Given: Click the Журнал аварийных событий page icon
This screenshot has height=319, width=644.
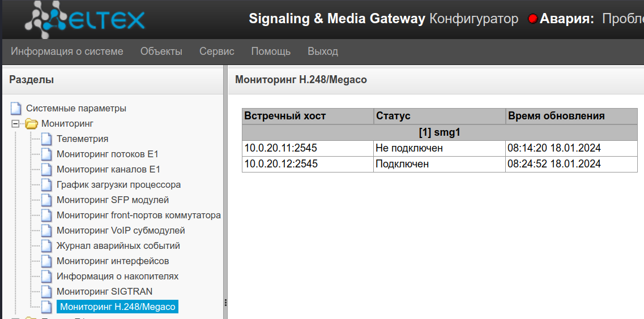Looking at the screenshot, I should [46, 245].
